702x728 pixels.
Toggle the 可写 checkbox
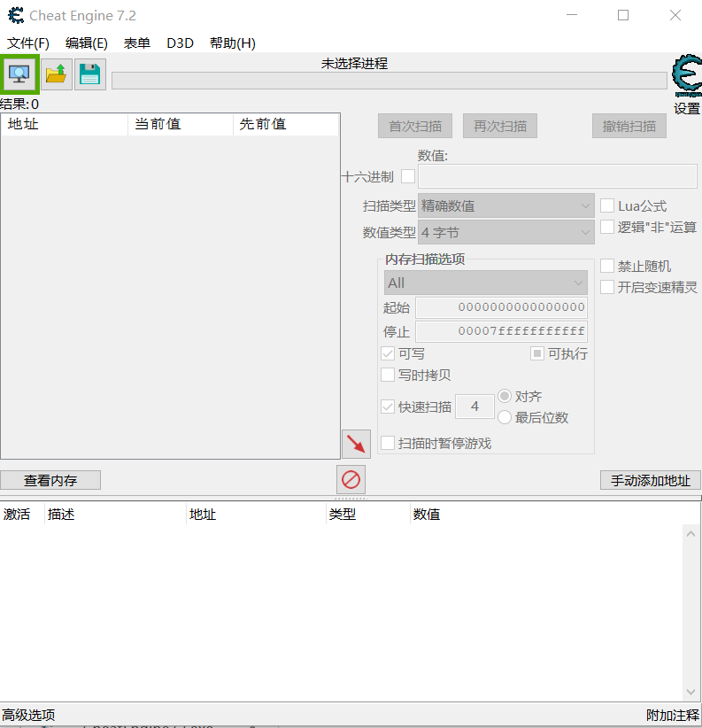pyautogui.click(x=388, y=353)
